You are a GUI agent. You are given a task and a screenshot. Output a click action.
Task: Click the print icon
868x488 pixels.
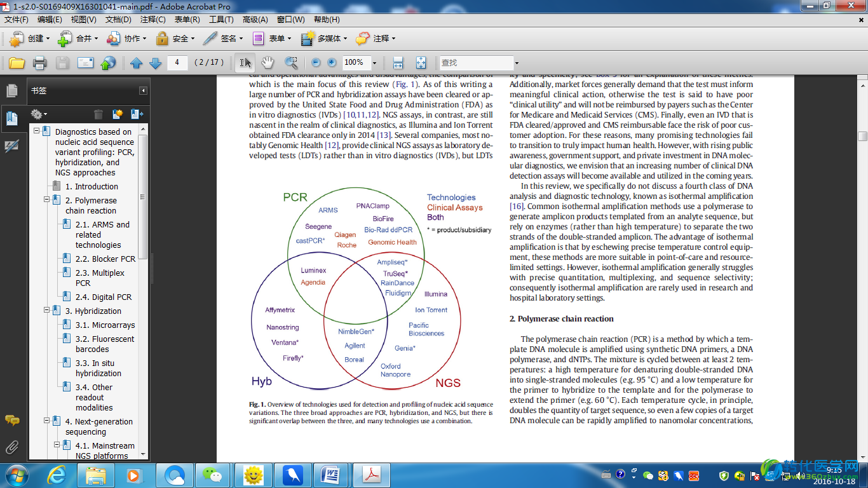pyautogui.click(x=39, y=63)
